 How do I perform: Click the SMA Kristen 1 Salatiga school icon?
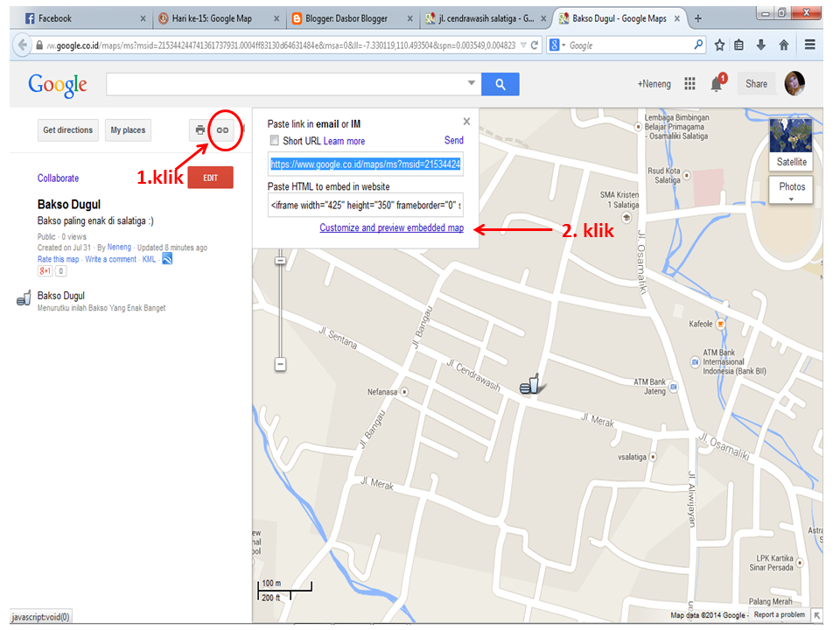(x=626, y=218)
